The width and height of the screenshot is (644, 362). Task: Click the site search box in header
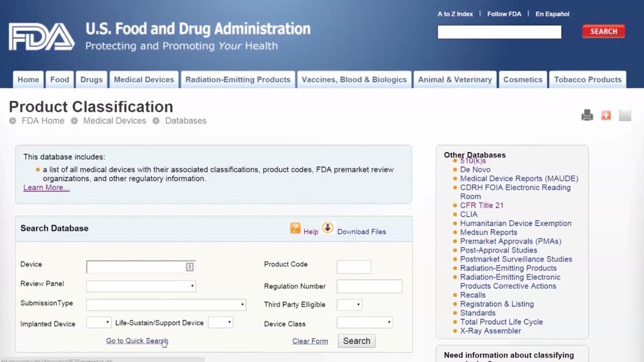pyautogui.click(x=500, y=32)
